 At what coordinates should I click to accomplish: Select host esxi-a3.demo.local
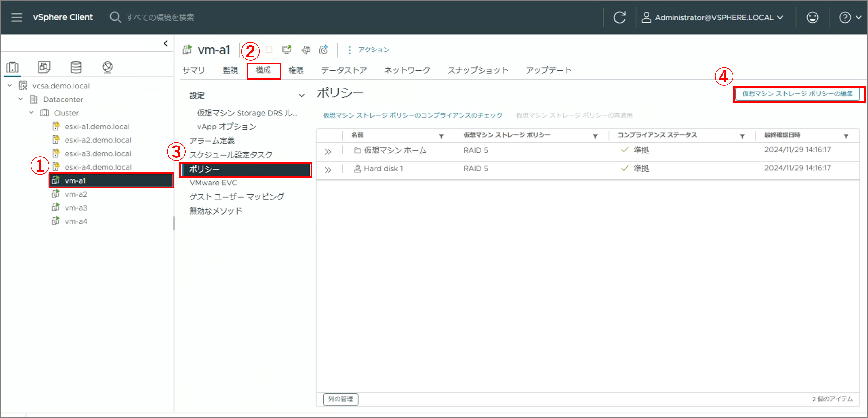(98, 153)
